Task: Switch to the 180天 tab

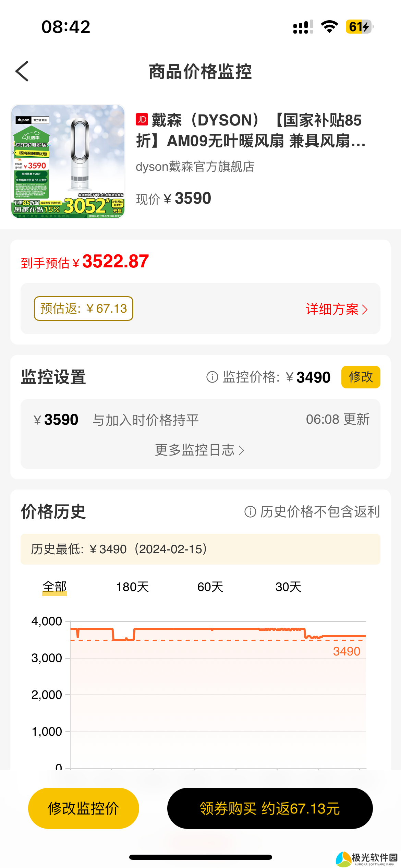Action: pos(132,587)
